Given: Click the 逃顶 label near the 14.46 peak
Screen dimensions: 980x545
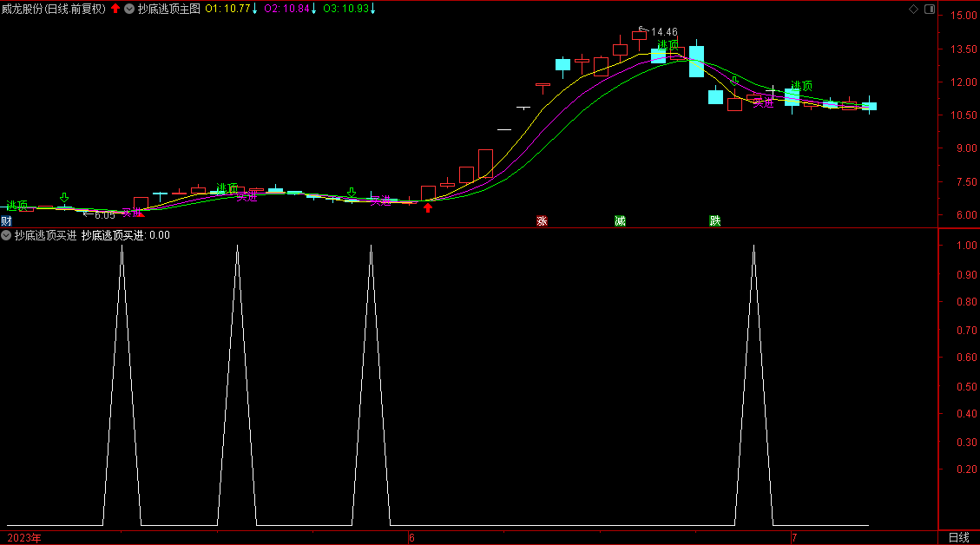Looking at the screenshot, I should 668,45.
